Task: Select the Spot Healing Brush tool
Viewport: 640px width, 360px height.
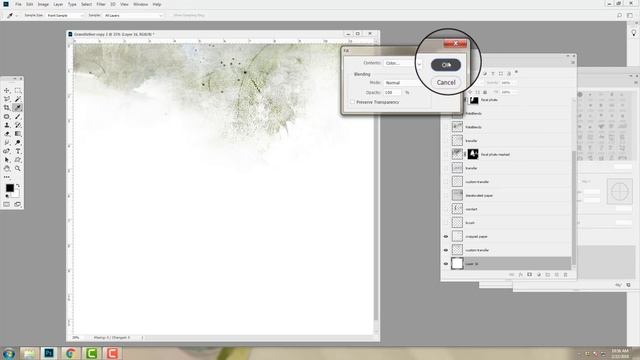Action: (x=7, y=117)
